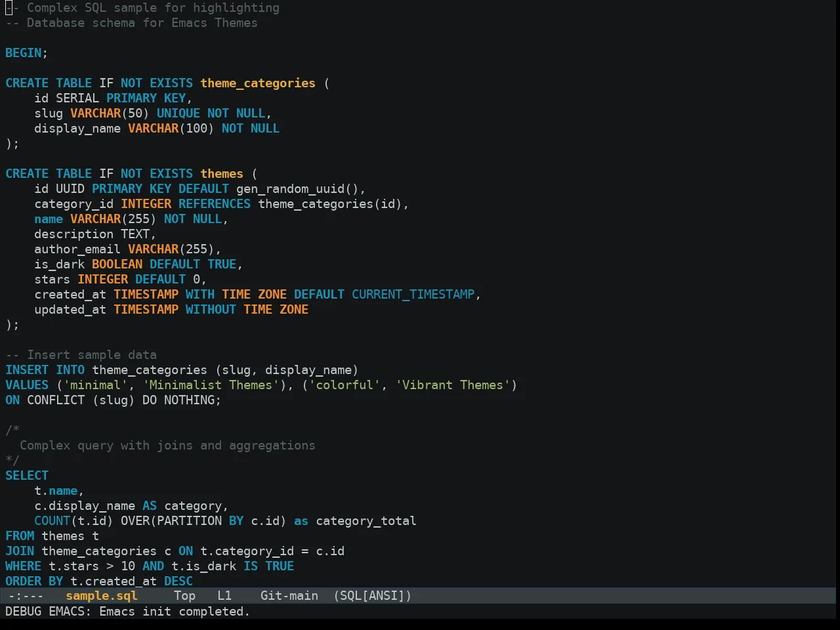The height and width of the screenshot is (630, 840).
Task: Click the FROM themes t line
Action: coord(52,536)
